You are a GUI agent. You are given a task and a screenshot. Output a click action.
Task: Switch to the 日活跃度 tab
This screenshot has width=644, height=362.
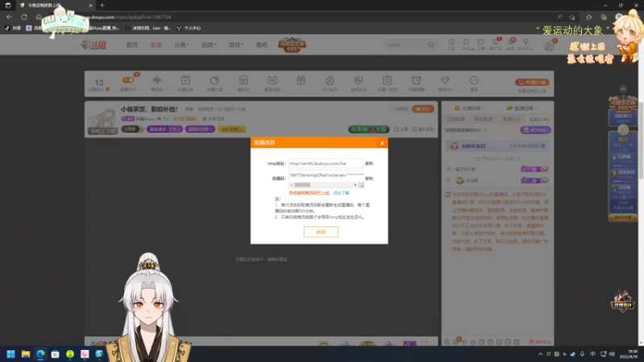456,119
